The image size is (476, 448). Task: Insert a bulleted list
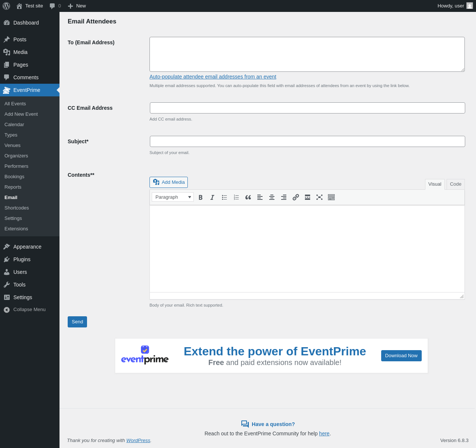tap(224, 197)
